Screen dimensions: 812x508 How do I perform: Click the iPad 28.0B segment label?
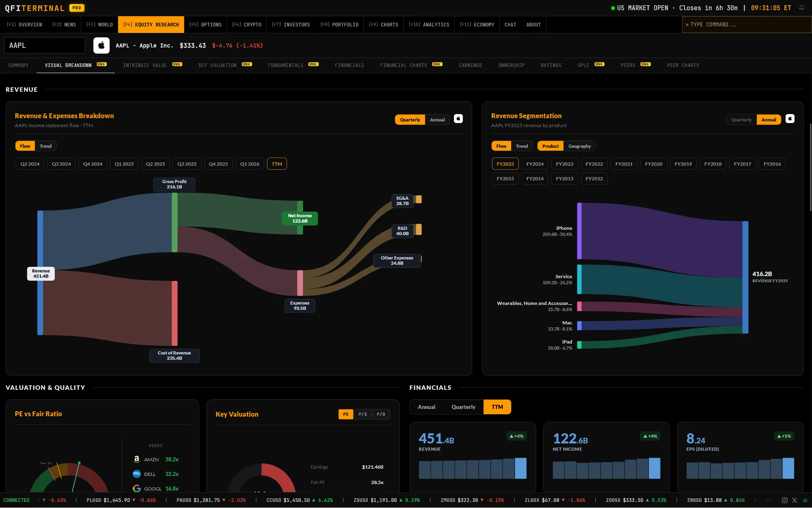point(560,345)
